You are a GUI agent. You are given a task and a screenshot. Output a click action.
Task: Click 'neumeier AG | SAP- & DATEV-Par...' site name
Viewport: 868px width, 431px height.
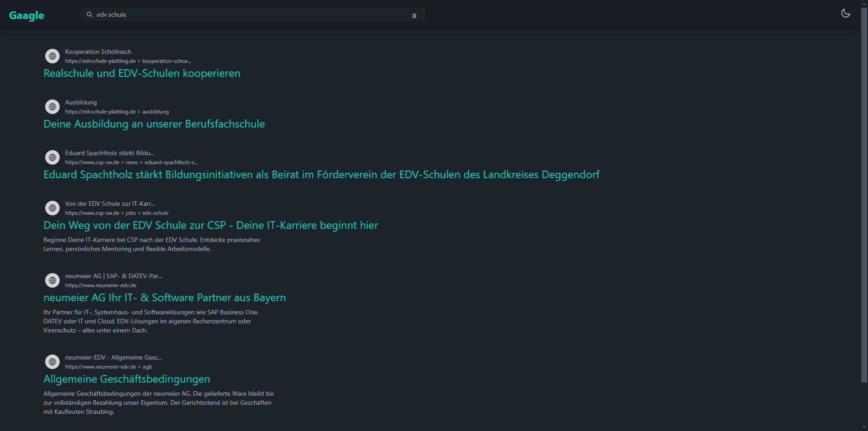pos(113,276)
